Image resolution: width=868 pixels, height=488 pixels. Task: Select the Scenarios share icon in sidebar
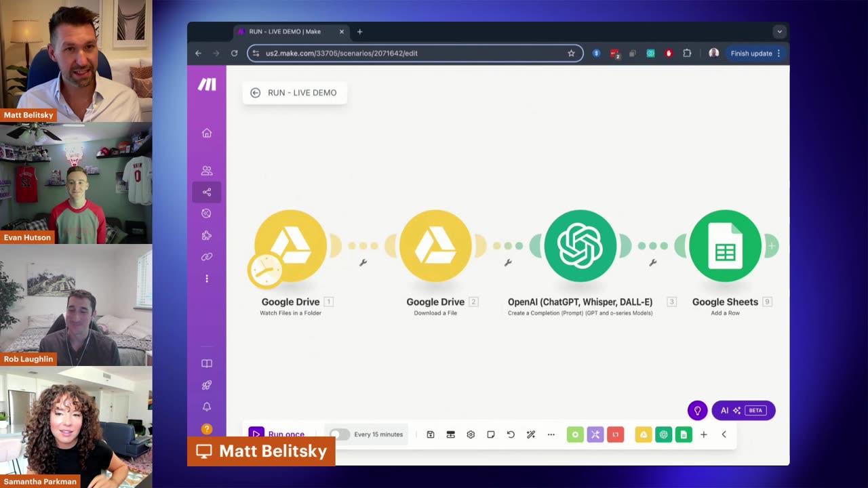tap(207, 192)
